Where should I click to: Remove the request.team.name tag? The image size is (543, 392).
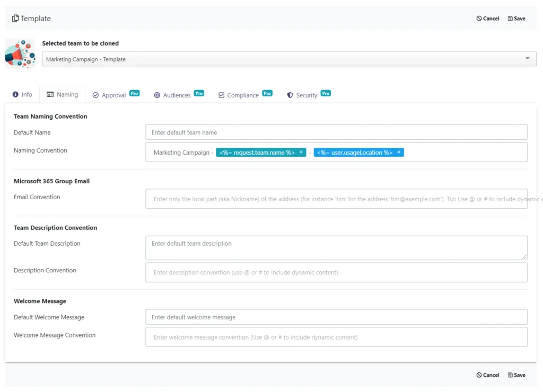point(301,152)
